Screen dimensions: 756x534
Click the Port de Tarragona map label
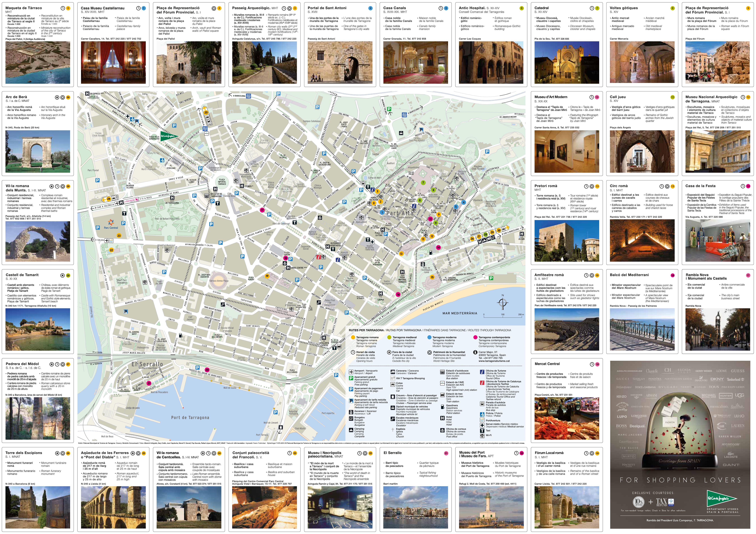(190, 417)
